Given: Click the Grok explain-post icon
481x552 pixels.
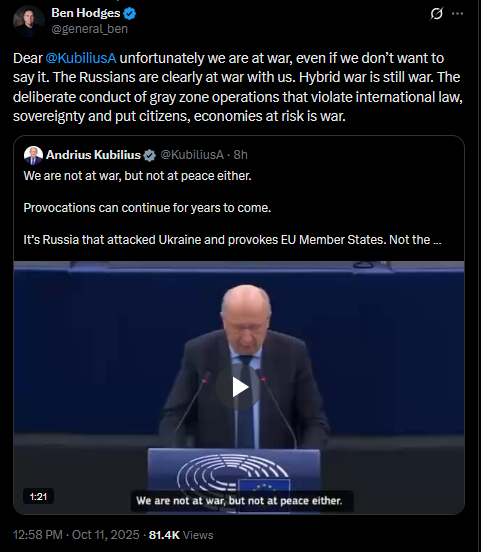Looking at the screenshot, I should pyautogui.click(x=436, y=14).
